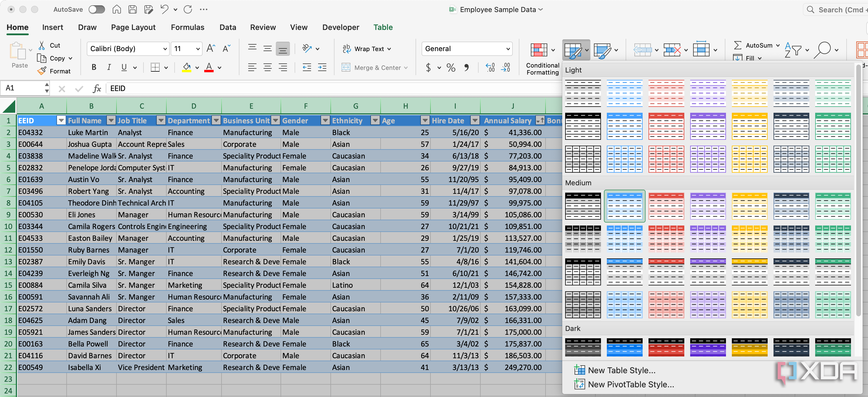Expand the Wrap Text options
Image resolution: width=868 pixels, height=397 pixels.
click(389, 49)
